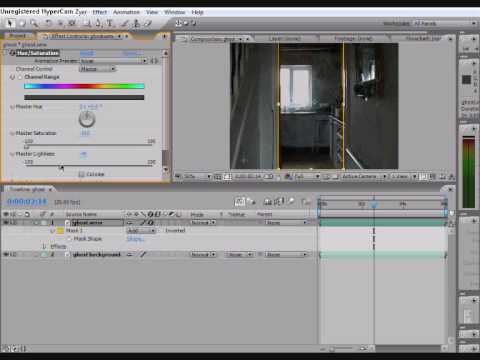Viewport: 480px width, 360px height.
Task: Select the Clone Stamp tool
Action: click(x=136, y=23)
